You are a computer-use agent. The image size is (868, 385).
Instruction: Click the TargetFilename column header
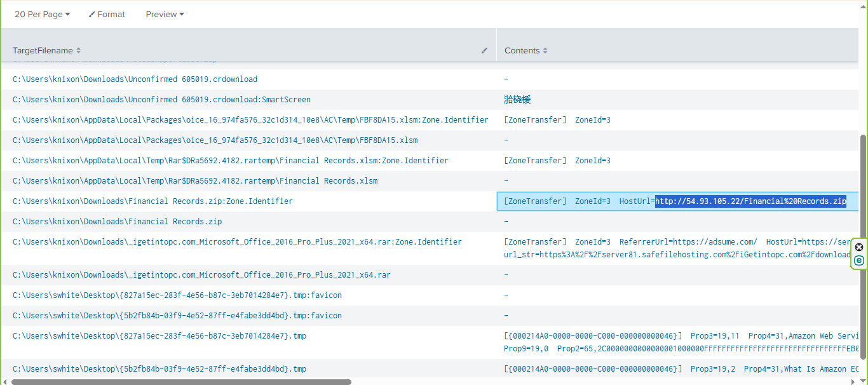(43, 50)
